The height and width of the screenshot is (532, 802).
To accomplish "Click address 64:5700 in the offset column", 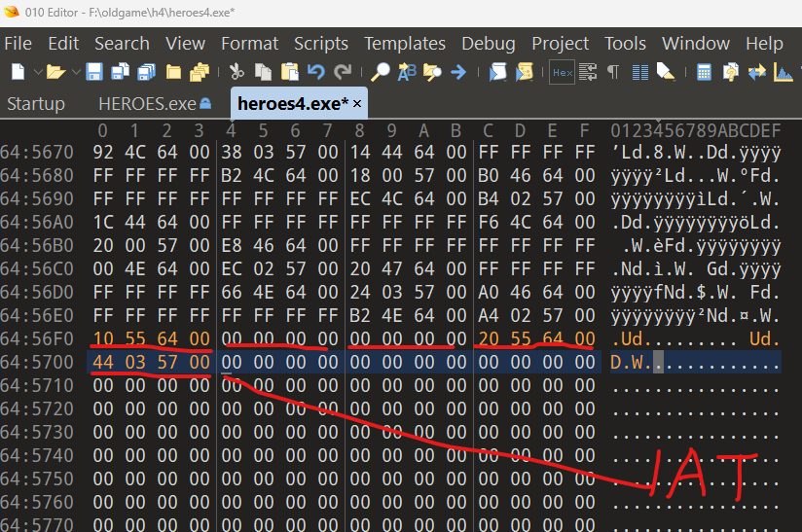I will pyautogui.click(x=37, y=362).
